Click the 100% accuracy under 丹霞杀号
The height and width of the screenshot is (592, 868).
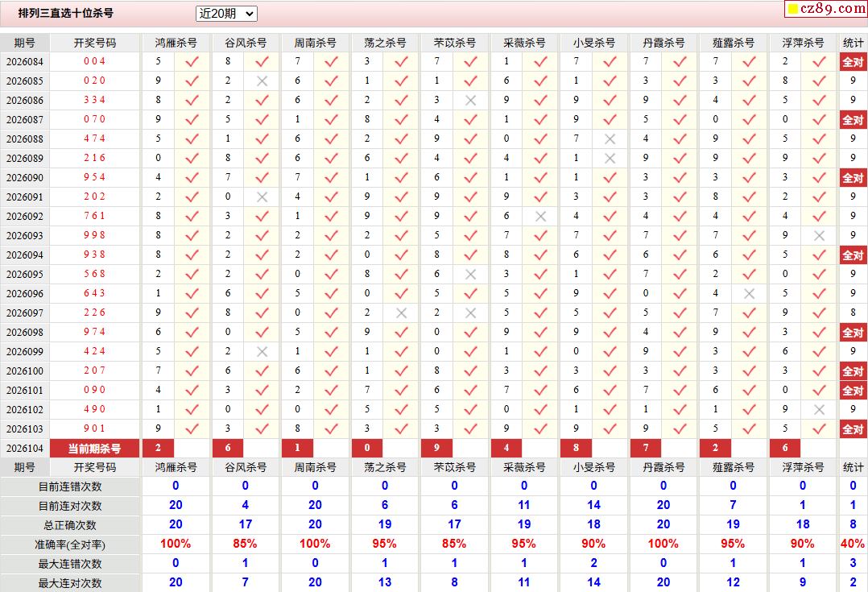663,544
